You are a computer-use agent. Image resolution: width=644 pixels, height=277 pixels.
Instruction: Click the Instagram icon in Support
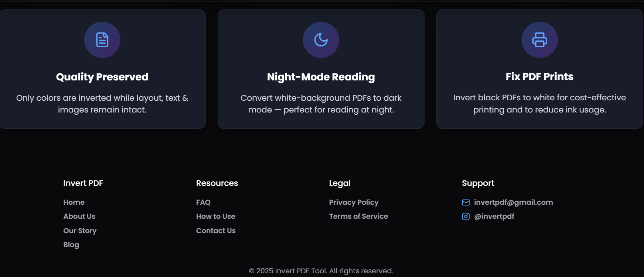pyautogui.click(x=466, y=217)
